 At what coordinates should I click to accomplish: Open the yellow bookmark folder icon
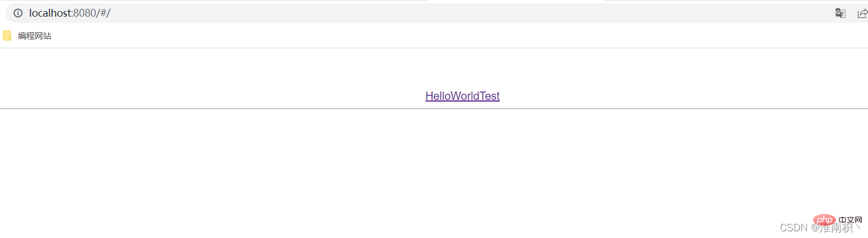pos(7,36)
